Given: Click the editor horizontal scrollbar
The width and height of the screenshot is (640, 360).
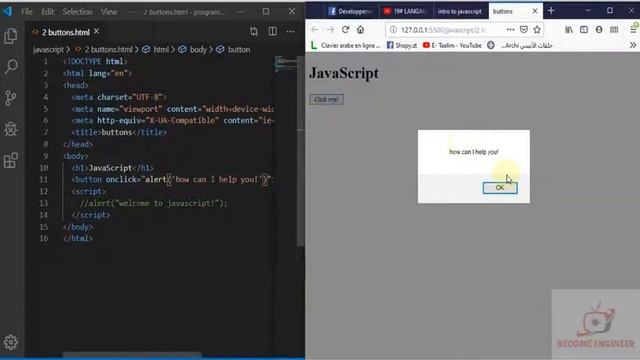Looking at the screenshot, I should click(x=131, y=355).
